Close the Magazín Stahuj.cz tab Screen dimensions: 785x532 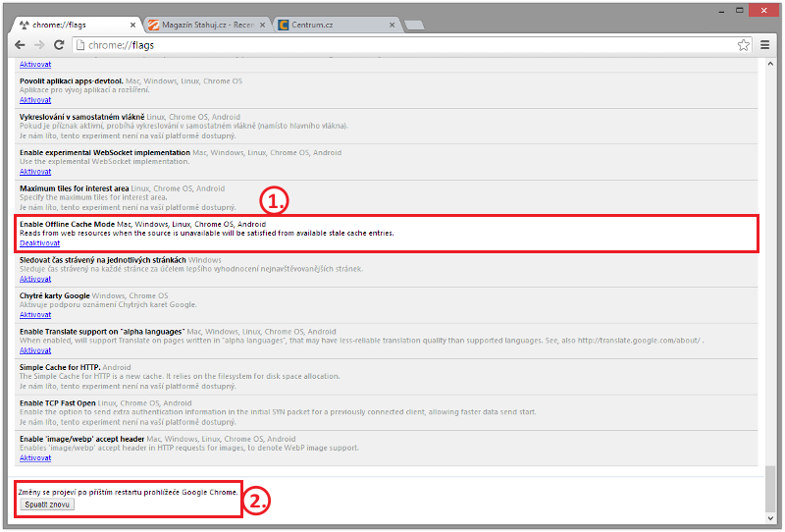262,25
